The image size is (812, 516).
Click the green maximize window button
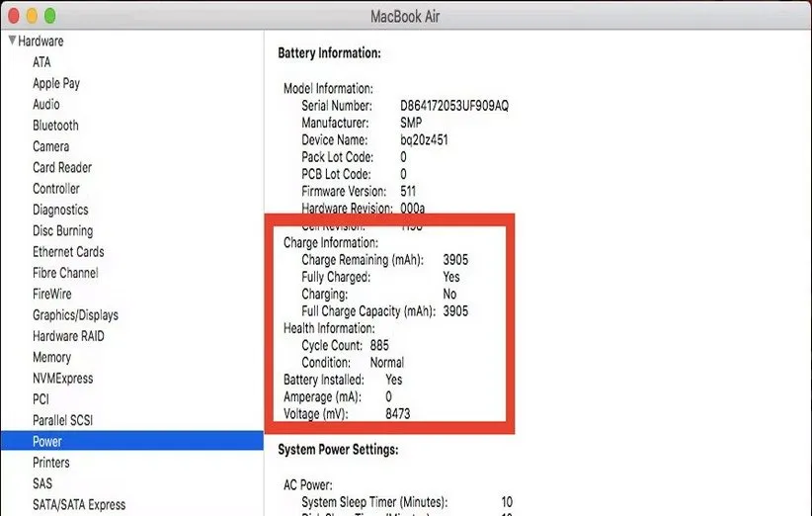[49, 16]
